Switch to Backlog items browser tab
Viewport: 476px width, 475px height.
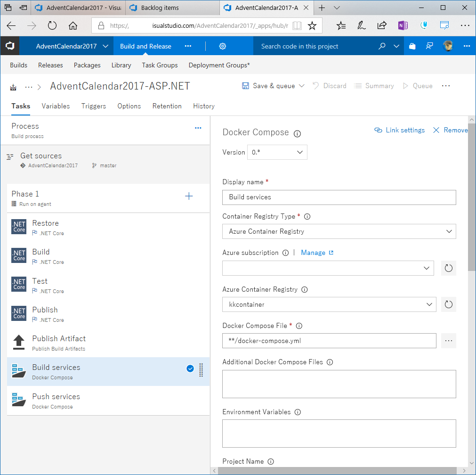(x=172, y=8)
